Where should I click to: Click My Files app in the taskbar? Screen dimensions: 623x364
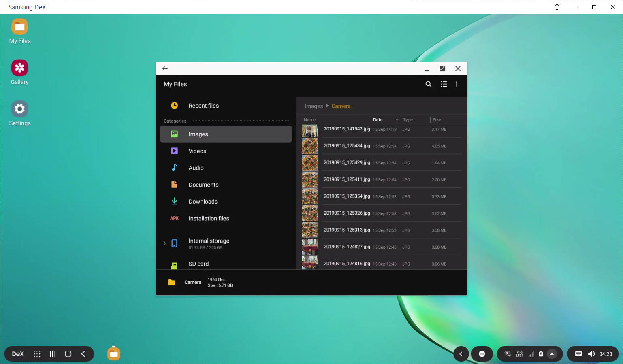tap(114, 353)
